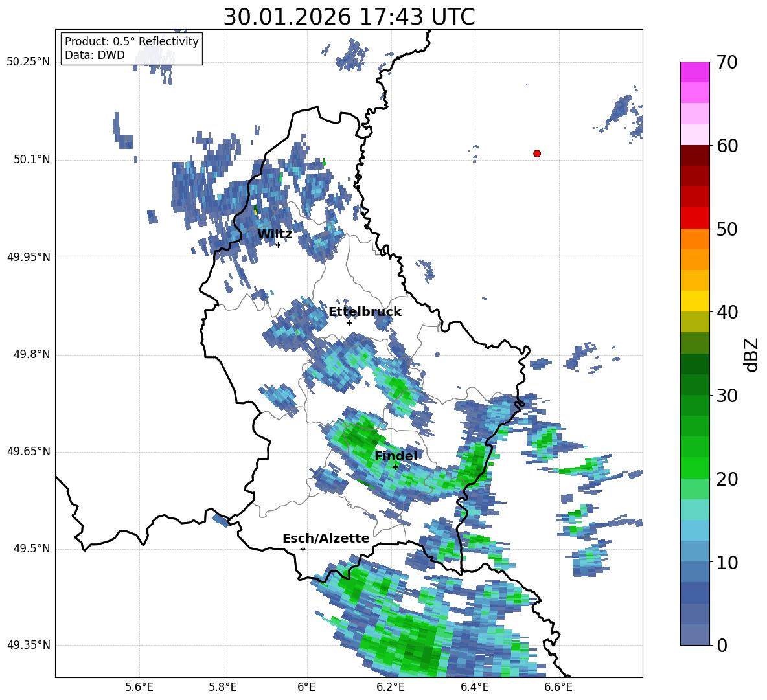Click the 30 tick label on colorbar

tap(727, 396)
